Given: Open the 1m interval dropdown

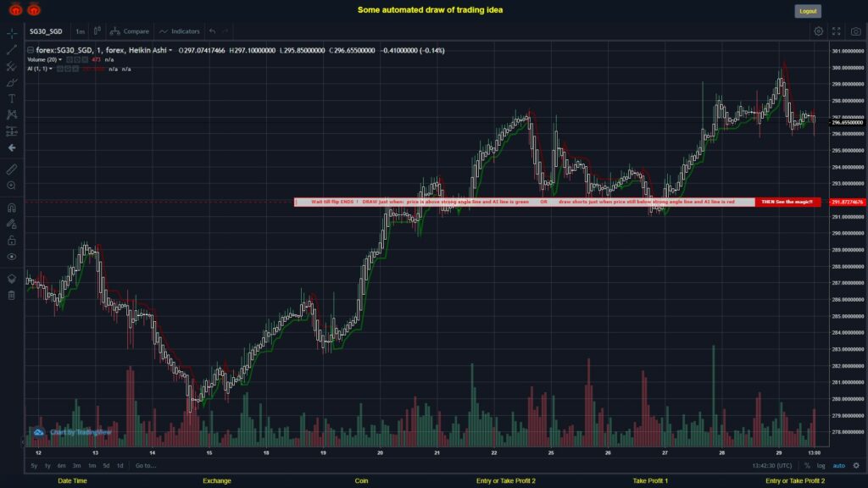Looking at the screenshot, I should click(81, 31).
